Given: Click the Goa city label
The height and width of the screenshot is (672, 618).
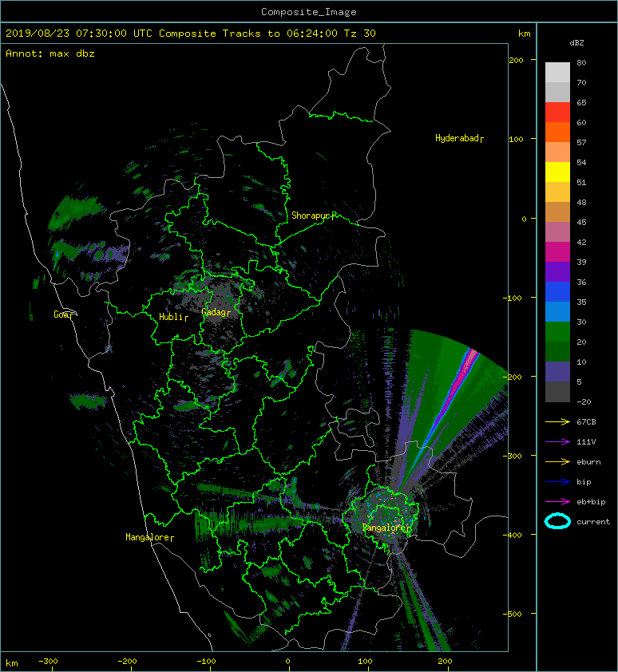Looking at the screenshot, I should pos(63,314).
